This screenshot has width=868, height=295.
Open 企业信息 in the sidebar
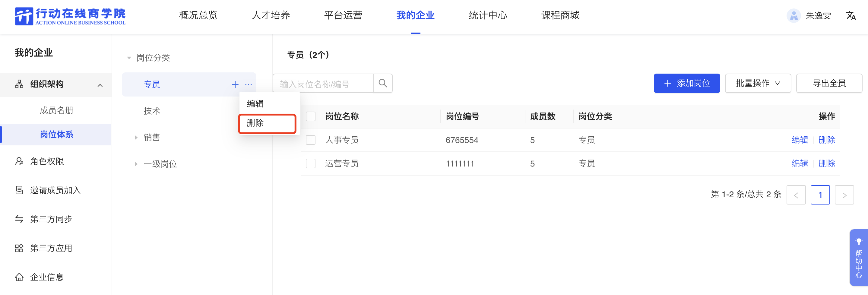click(47, 277)
